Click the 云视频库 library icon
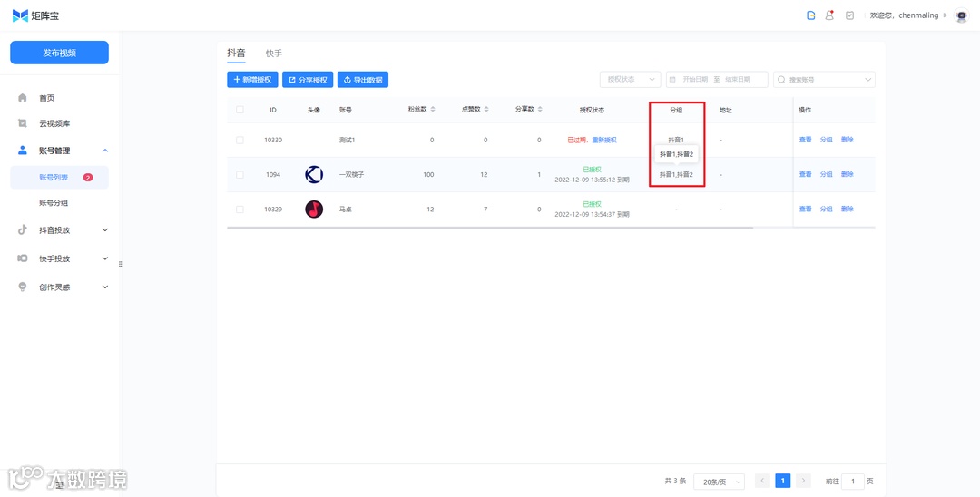980x497 pixels. pyautogui.click(x=23, y=123)
